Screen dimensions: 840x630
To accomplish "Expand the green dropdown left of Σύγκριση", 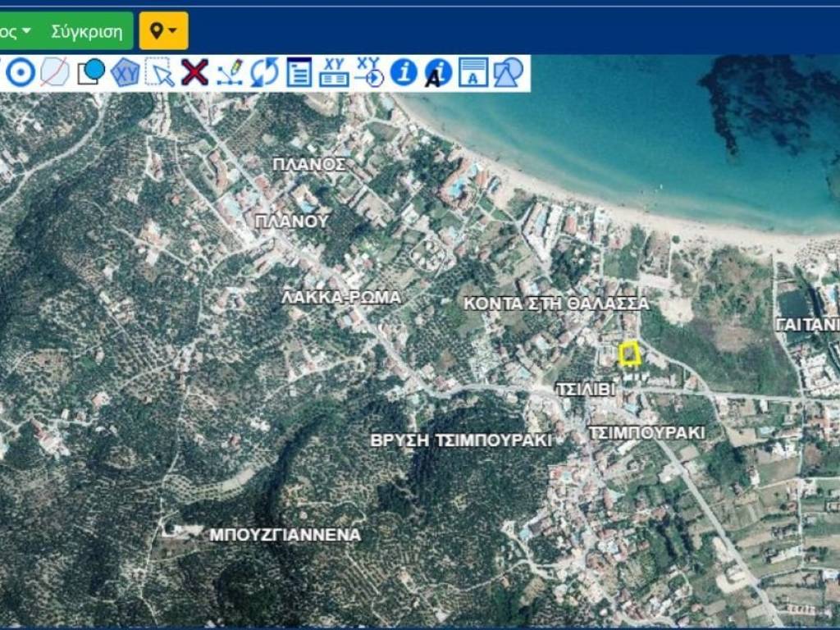I will click(x=16, y=31).
